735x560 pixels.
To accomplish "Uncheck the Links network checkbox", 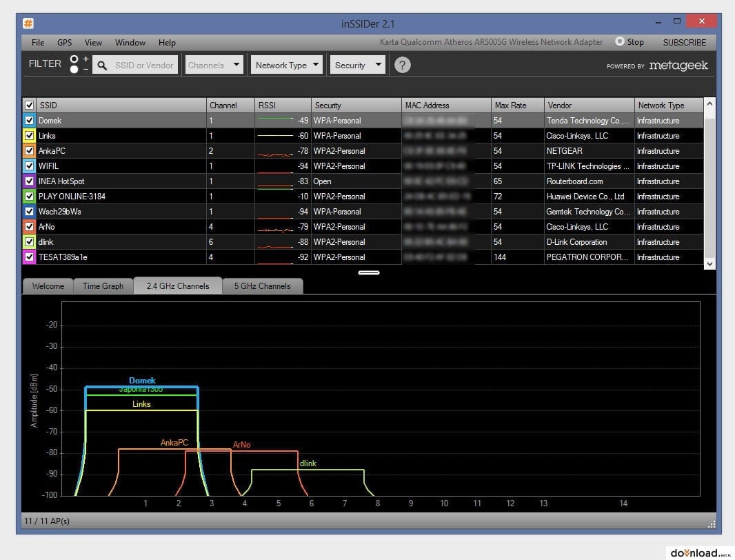I will click(30, 136).
